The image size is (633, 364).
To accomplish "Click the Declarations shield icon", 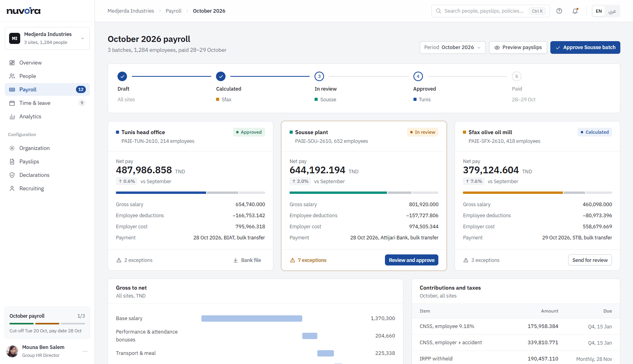I will tap(12, 175).
